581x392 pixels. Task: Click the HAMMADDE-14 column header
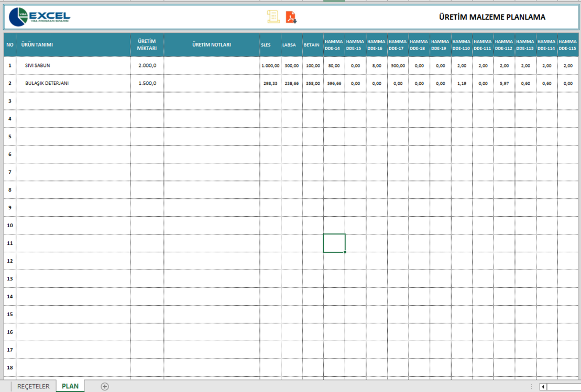coord(334,45)
